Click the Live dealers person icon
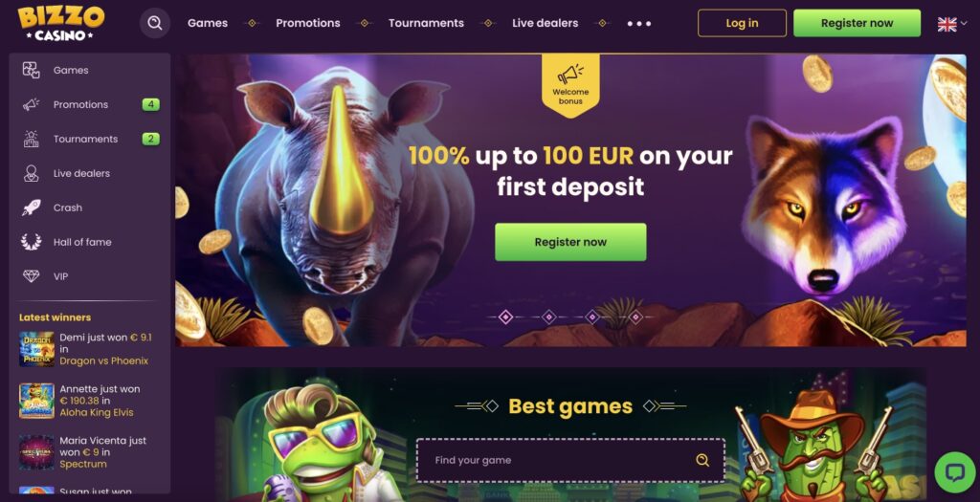Viewport: 980px width, 502px height. point(32,173)
